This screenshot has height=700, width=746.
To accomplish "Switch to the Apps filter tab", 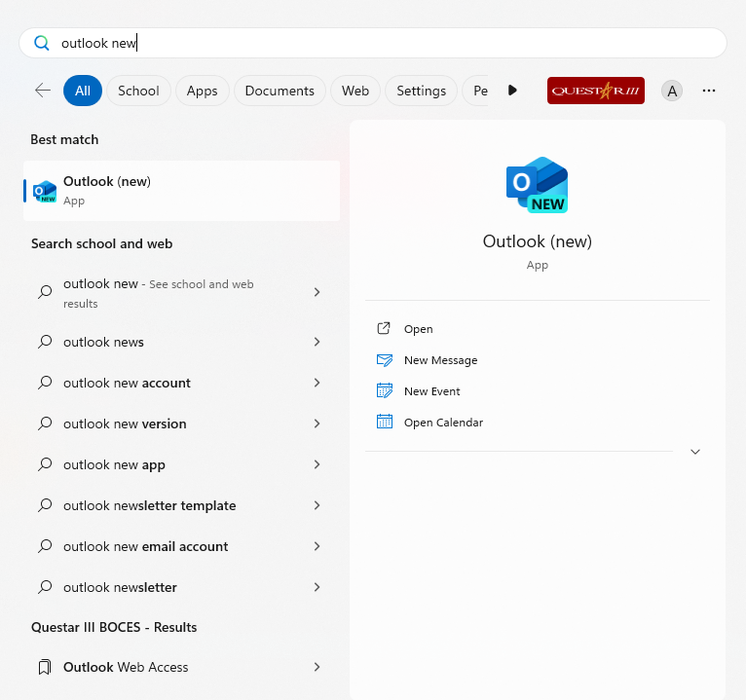I will pos(203,91).
